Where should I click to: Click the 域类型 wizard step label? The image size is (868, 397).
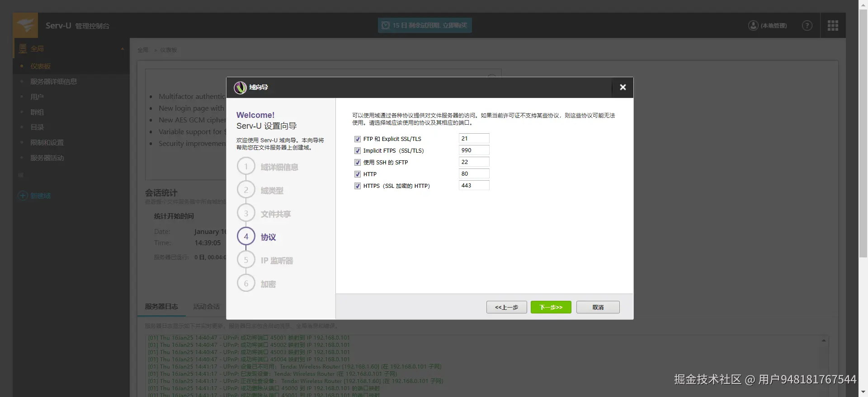[x=272, y=191]
